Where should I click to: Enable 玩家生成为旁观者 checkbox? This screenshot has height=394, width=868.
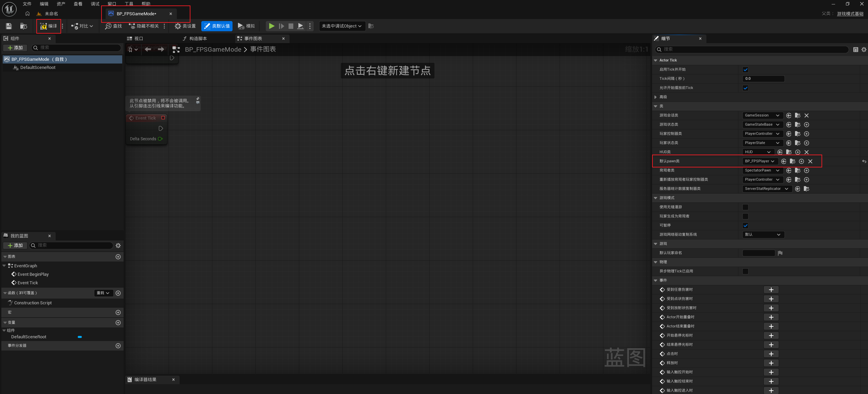(745, 216)
